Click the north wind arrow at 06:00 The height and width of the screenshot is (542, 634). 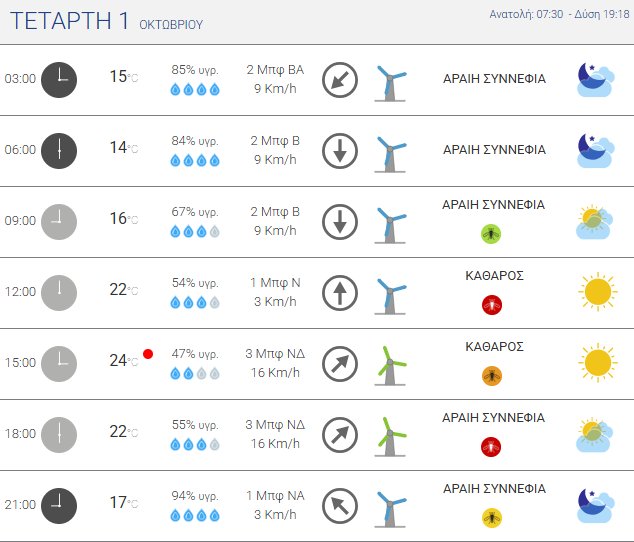point(340,151)
